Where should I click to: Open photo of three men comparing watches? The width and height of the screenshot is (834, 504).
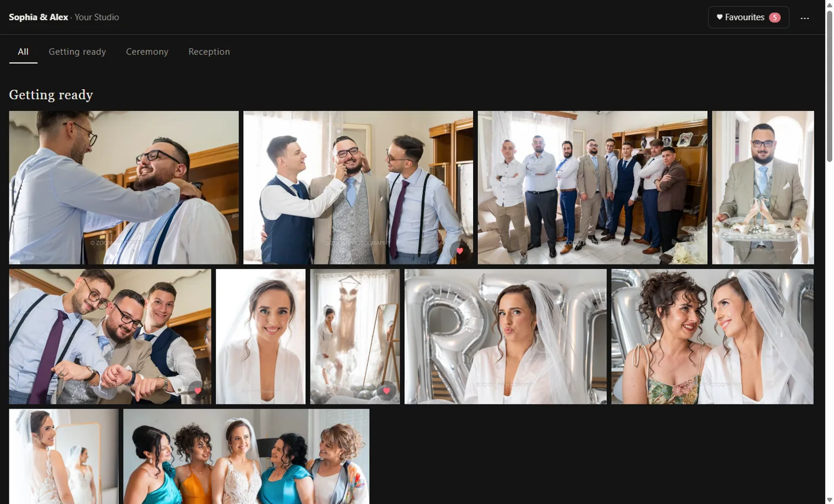110,336
